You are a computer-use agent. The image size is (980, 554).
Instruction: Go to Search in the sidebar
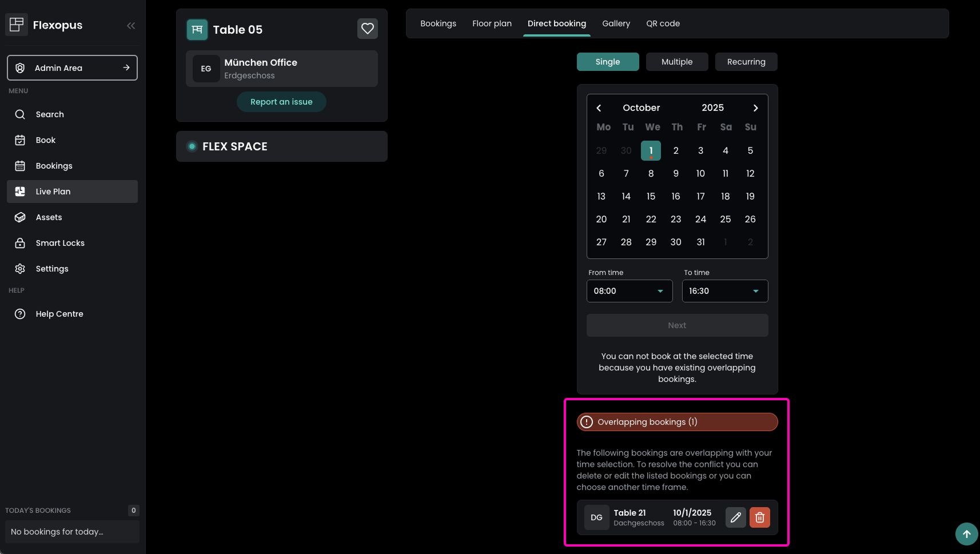coord(50,114)
